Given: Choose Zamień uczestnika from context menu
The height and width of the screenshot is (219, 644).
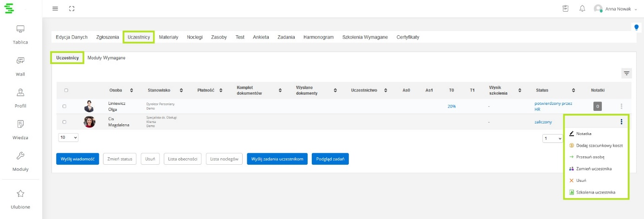Looking at the screenshot, I should [593, 169].
